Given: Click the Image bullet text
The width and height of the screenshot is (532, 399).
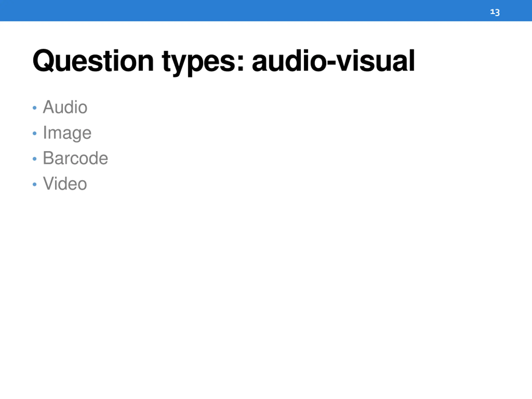Looking at the screenshot, I should [67, 133].
